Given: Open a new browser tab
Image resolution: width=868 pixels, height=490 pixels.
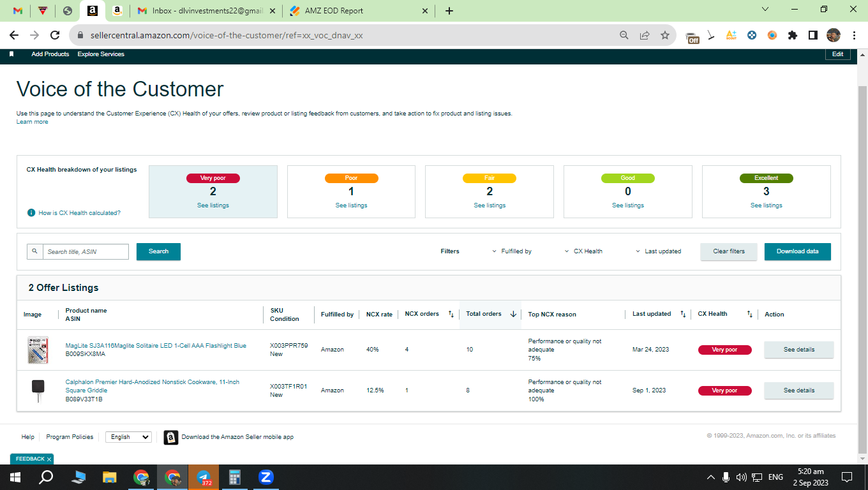Looking at the screenshot, I should [449, 11].
